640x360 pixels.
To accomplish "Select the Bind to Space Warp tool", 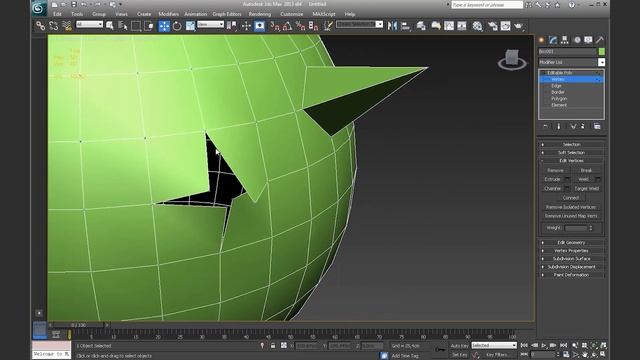I will tap(67, 26).
